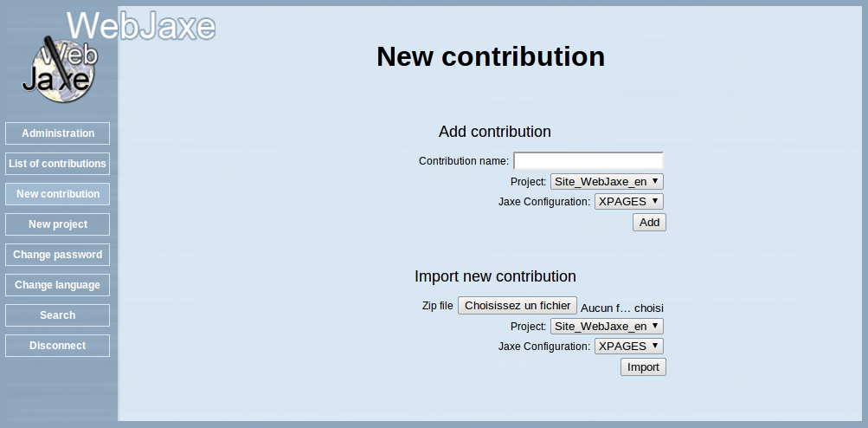This screenshot has width=868, height=428.
Task: Expand Project dropdown under Import new contribution
Action: click(607, 326)
